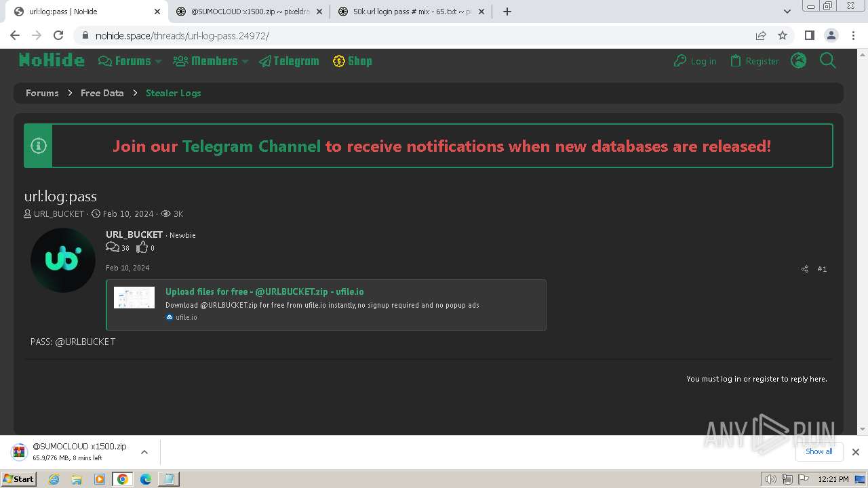Screen dimensions: 868x488
Task: Click the info icon on the notice banner
Action: coord(39,146)
